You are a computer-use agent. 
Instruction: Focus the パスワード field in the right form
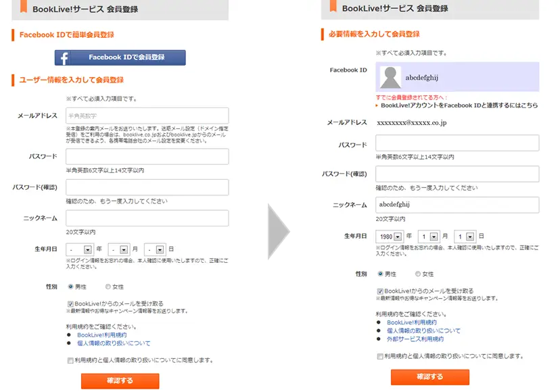point(457,143)
